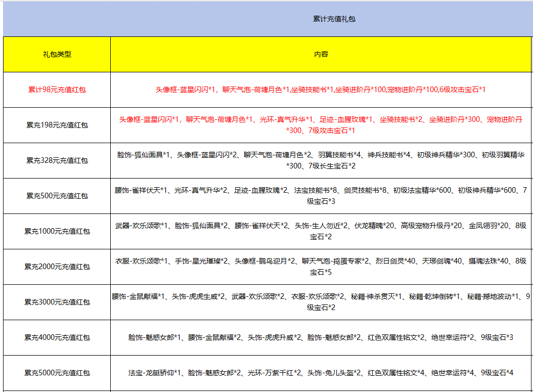The image size is (533, 392).
Task: Click the 500元 content cell starting '腰饰-雀祥伏天*1'
Action: 321,196
